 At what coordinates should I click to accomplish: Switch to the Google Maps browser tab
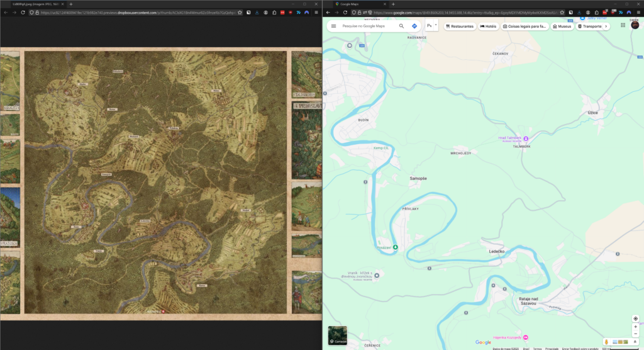coord(355,4)
